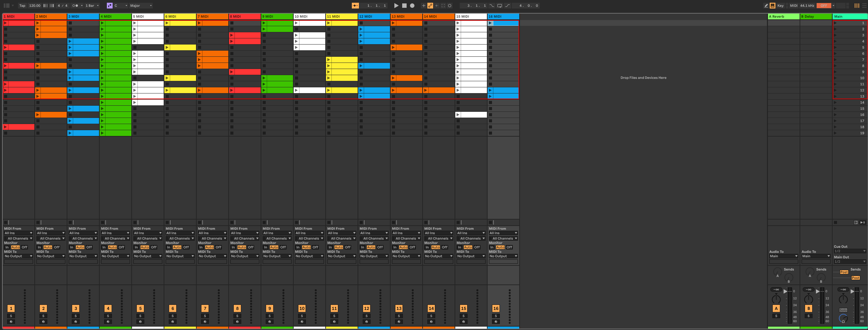Toggle track 5 activator button
The width and height of the screenshot is (868, 330).
pyautogui.click(x=140, y=308)
